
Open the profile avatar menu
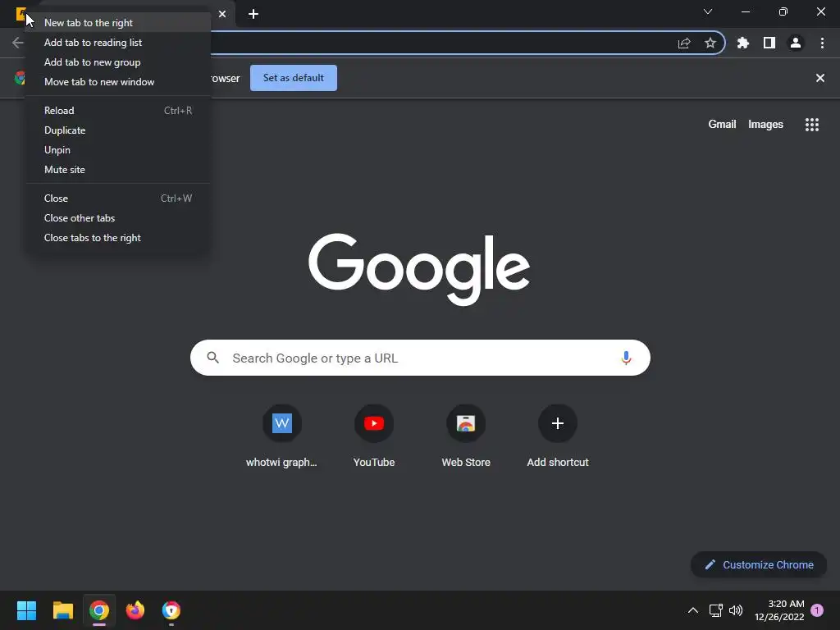pos(796,43)
